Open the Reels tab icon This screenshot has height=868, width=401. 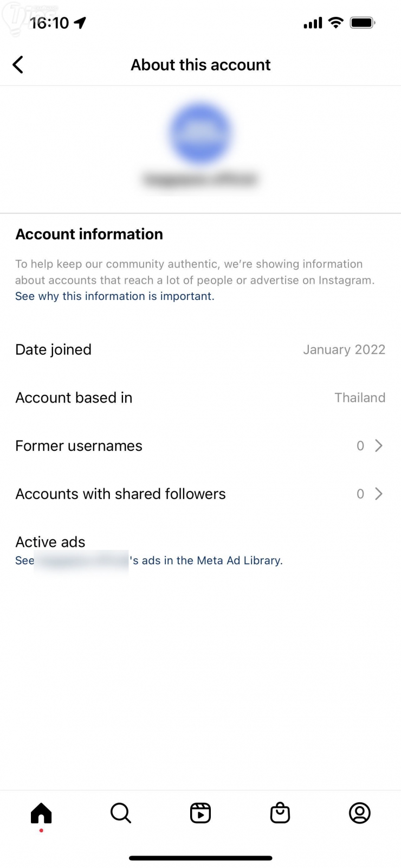coord(200,813)
